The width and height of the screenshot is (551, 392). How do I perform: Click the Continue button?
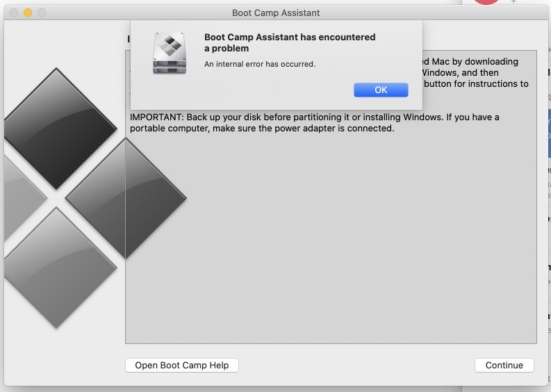[504, 366]
